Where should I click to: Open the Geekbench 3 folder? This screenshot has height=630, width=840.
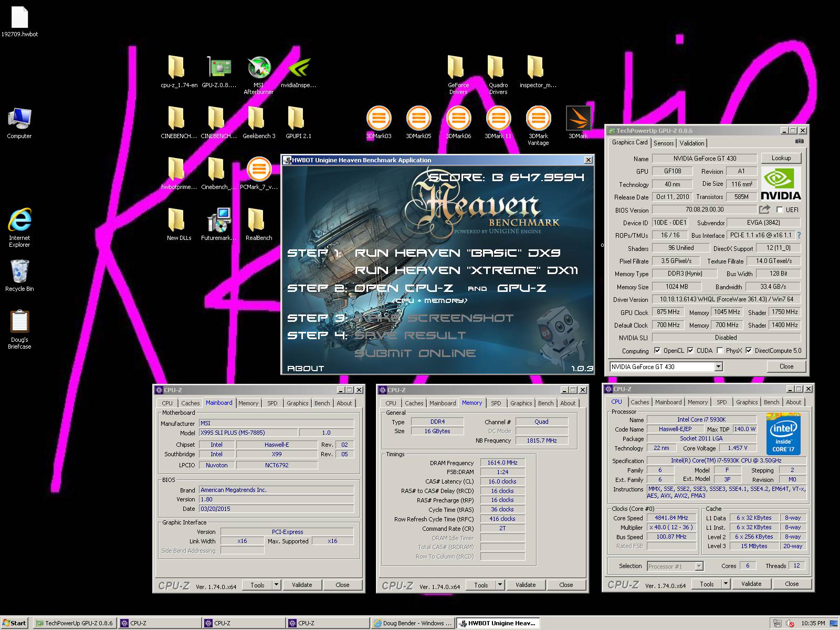coord(258,122)
